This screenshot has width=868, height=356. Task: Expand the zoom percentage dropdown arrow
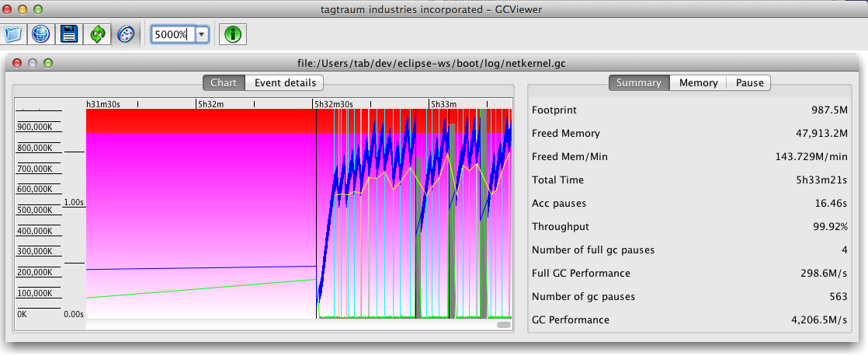[x=202, y=34]
